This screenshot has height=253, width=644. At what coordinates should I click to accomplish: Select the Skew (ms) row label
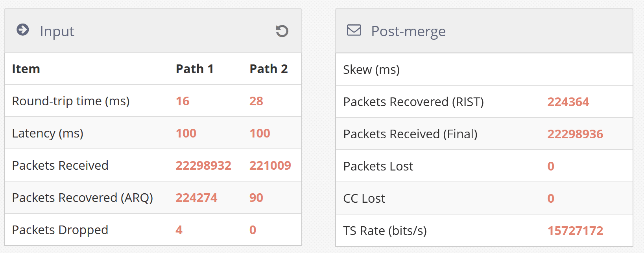pos(371,70)
